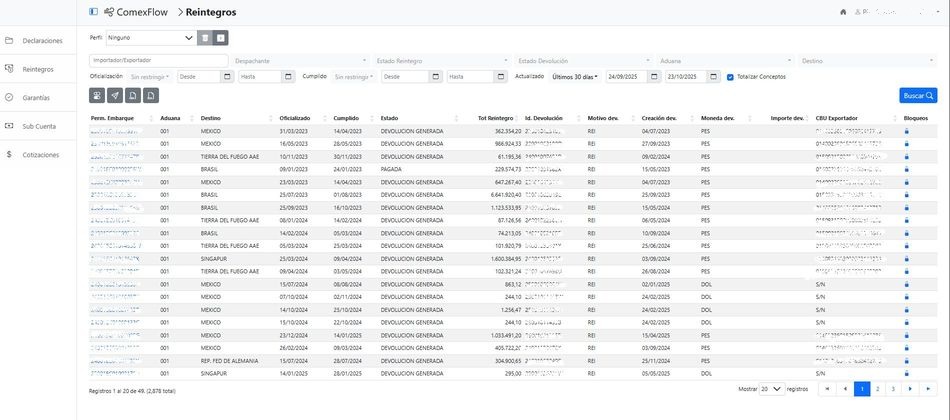Open the Perfil dropdown
The width and height of the screenshot is (950, 420).
click(x=150, y=38)
